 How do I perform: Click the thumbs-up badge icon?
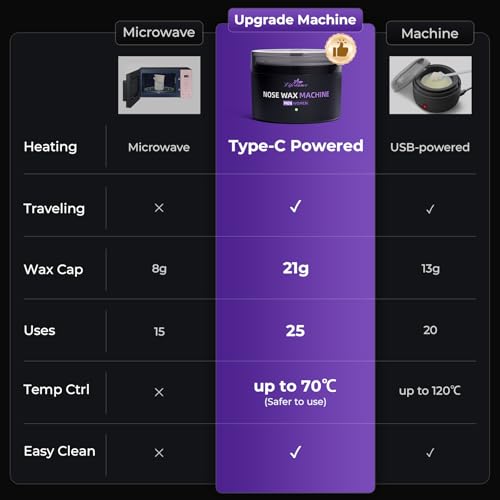[x=341, y=49]
